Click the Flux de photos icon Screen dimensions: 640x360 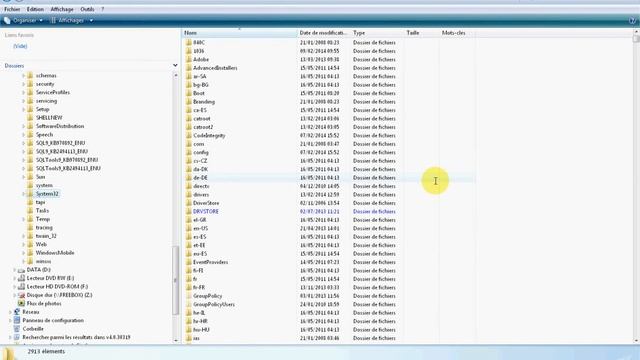(21, 303)
